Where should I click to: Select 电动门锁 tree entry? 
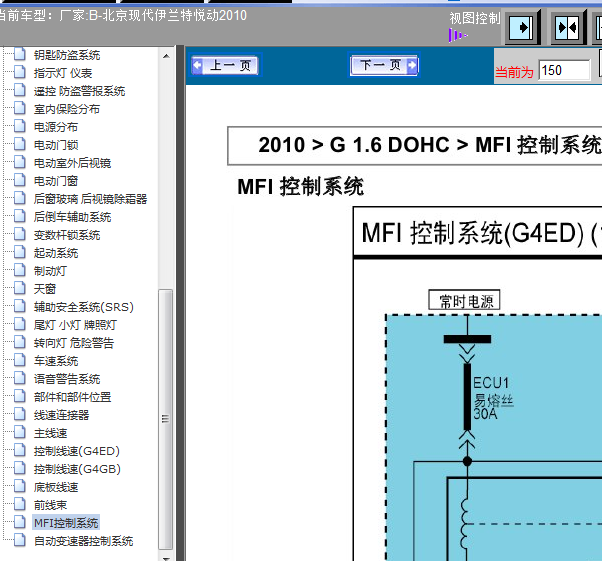click(x=56, y=145)
